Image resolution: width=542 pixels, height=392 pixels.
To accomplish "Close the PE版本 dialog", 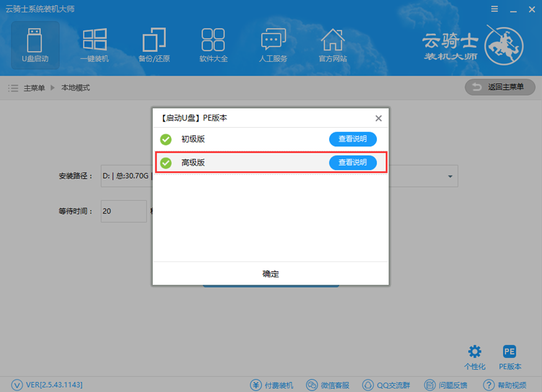I will [379, 118].
